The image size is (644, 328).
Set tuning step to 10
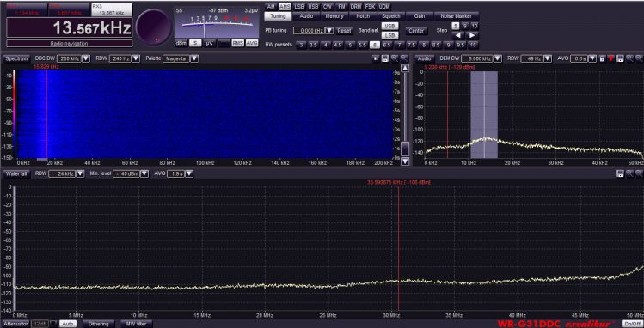click(x=475, y=26)
